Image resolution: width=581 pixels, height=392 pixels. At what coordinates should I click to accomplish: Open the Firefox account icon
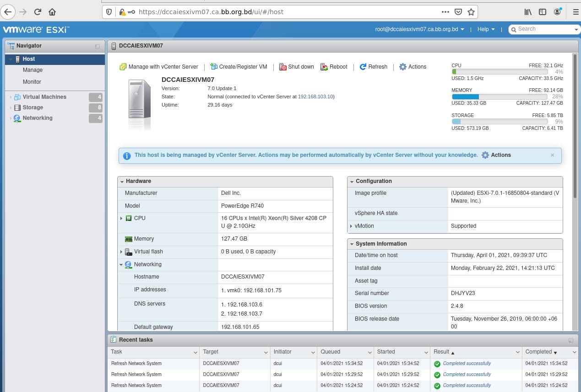point(557,12)
